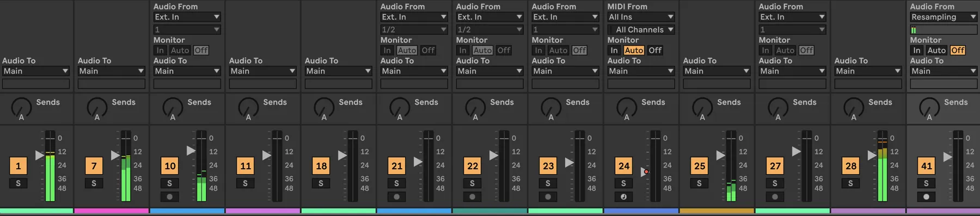
Task: Click pink color strip under track 7
Action: pos(112,211)
